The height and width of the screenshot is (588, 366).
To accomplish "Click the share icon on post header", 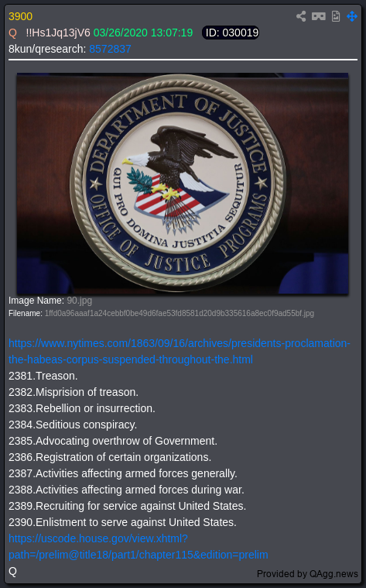I will [301, 16].
